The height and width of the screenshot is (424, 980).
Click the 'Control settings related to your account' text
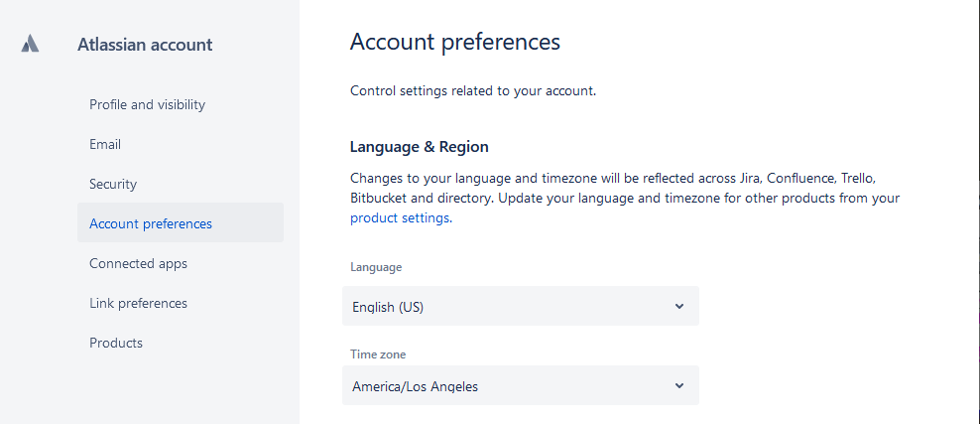pos(473,91)
